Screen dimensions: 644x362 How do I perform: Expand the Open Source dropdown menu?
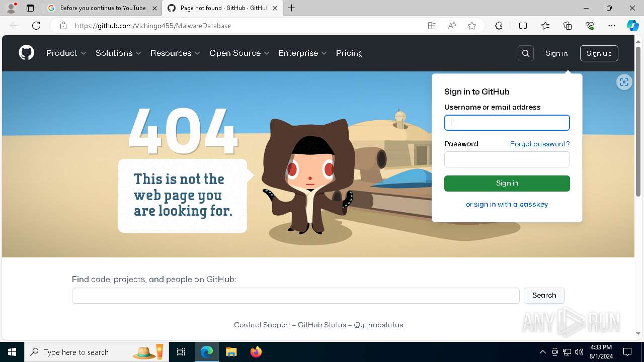(x=239, y=53)
